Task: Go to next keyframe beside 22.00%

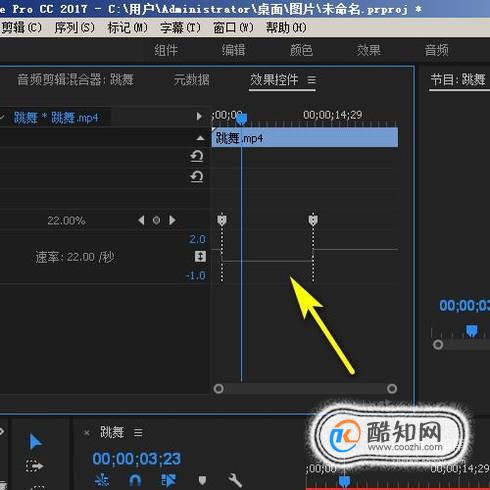Action: point(172,220)
